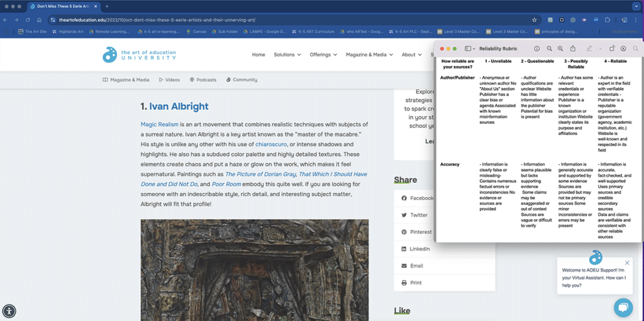Screen dimensions: 644x321
Task: Open the Chrome apps grid in bookmarks bar
Action: click(x=6, y=31)
